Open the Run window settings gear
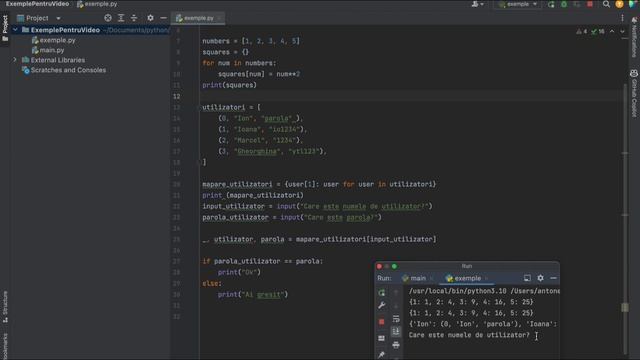This screenshot has height=360, width=640. click(x=540, y=278)
